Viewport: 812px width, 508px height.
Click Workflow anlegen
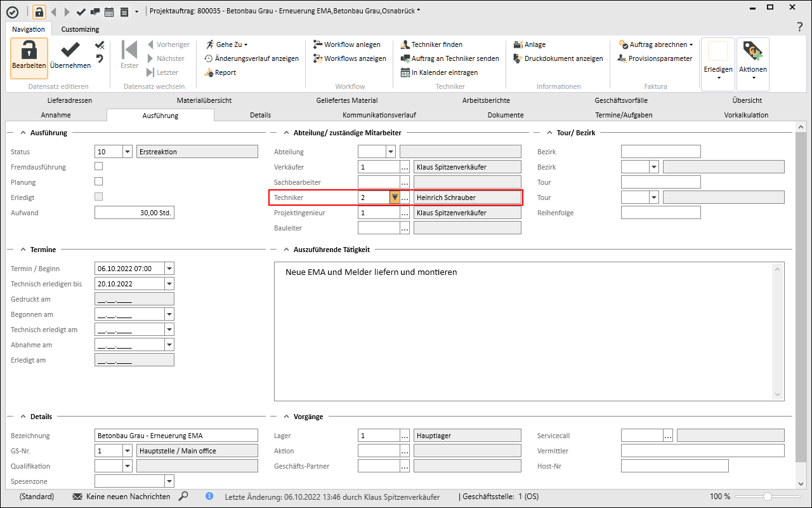(347, 44)
